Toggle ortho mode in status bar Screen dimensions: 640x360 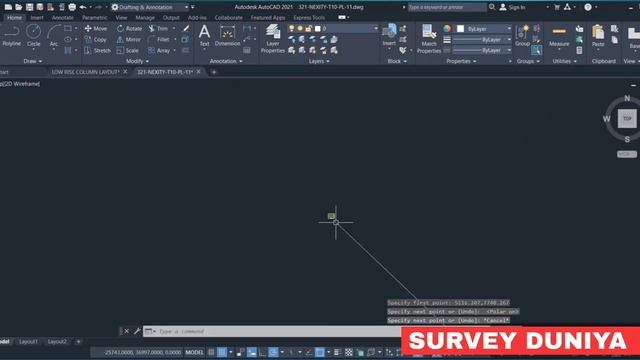tap(262, 352)
